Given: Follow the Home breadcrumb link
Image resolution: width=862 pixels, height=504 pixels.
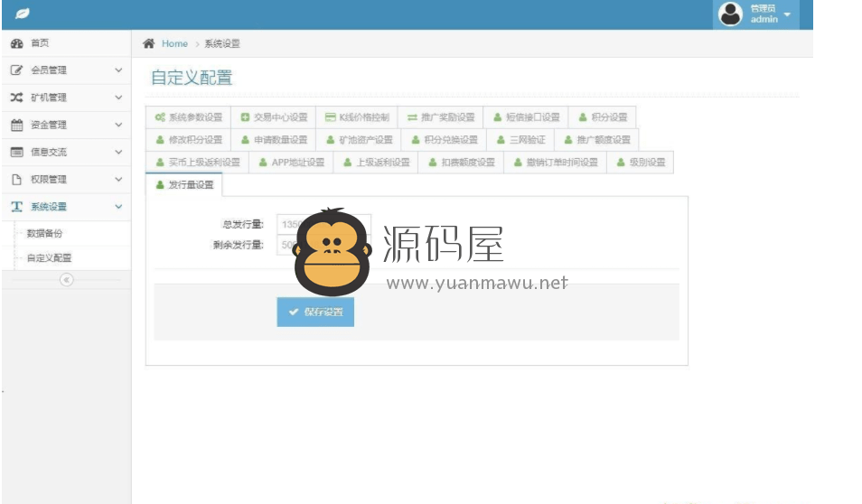Looking at the screenshot, I should point(174,43).
